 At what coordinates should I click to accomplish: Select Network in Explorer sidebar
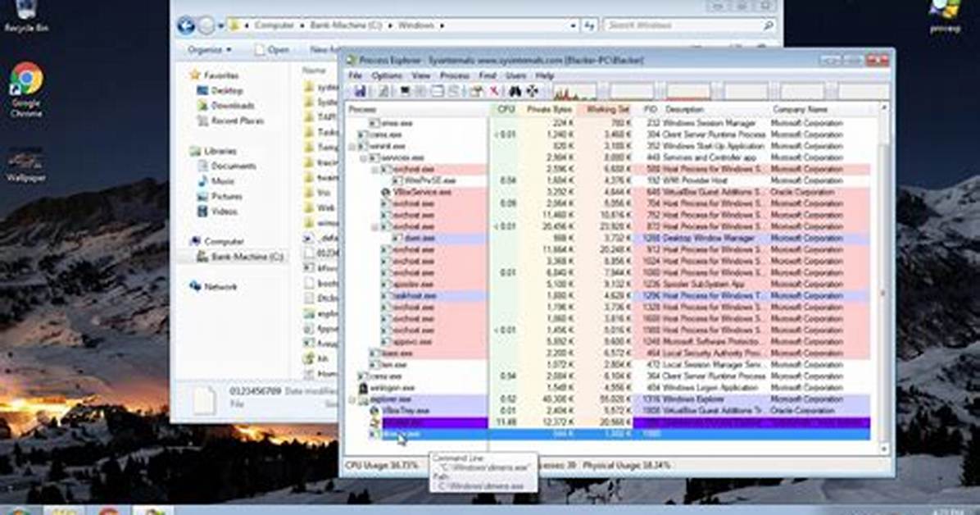pyautogui.click(x=213, y=286)
